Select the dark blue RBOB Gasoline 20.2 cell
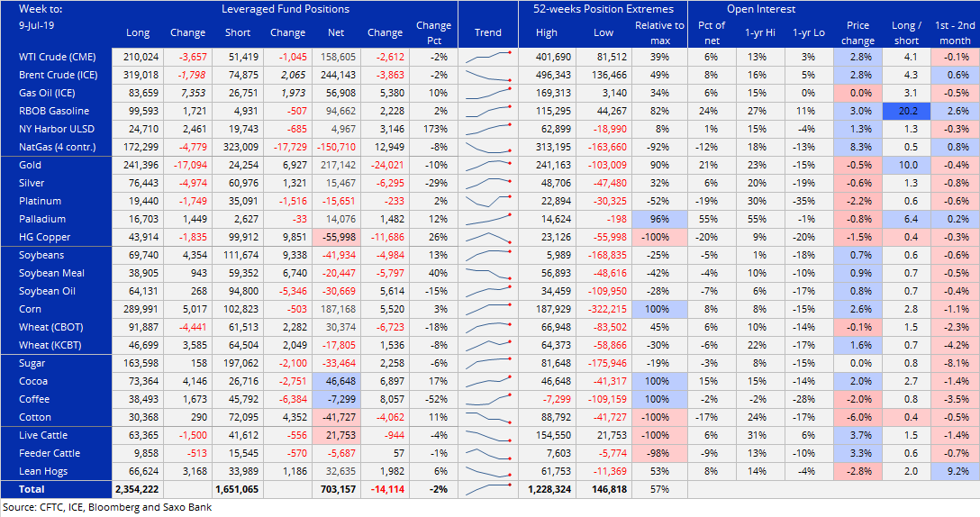The image size is (980, 517). click(903, 111)
